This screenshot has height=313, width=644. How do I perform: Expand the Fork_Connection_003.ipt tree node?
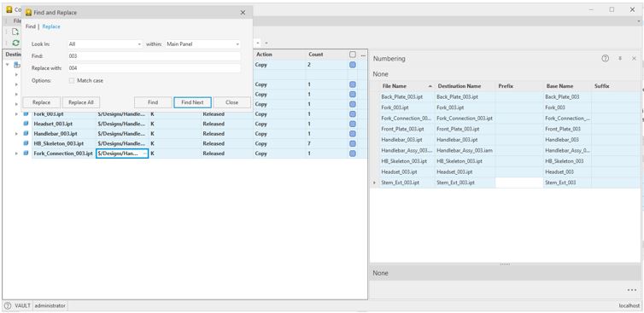16,154
